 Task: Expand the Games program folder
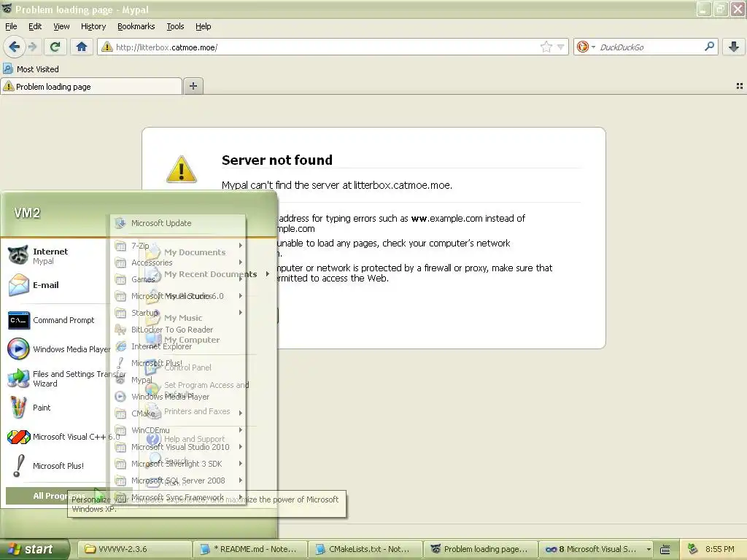point(178,279)
